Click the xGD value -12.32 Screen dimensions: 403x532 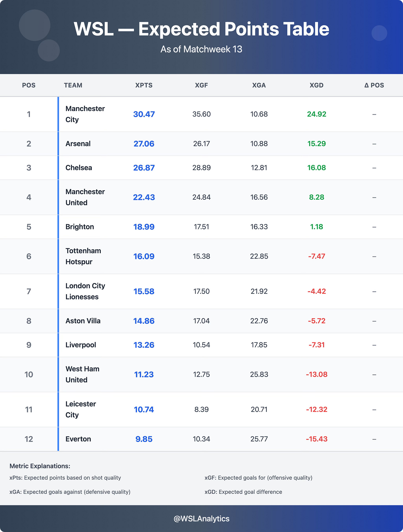(317, 410)
